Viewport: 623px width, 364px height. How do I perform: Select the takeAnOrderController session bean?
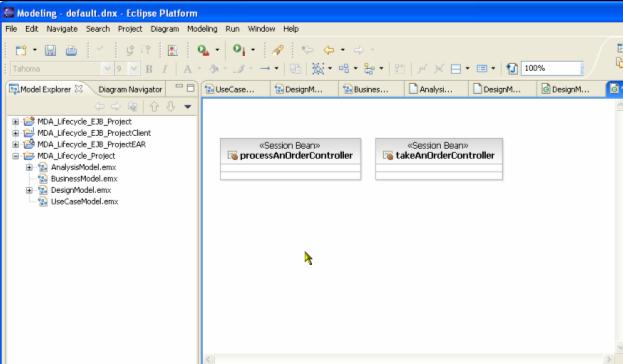pyautogui.click(x=439, y=159)
